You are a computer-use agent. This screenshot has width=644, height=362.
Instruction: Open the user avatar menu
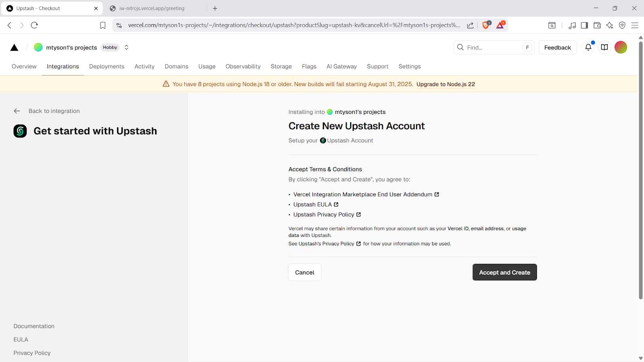(x=621, y=47)
